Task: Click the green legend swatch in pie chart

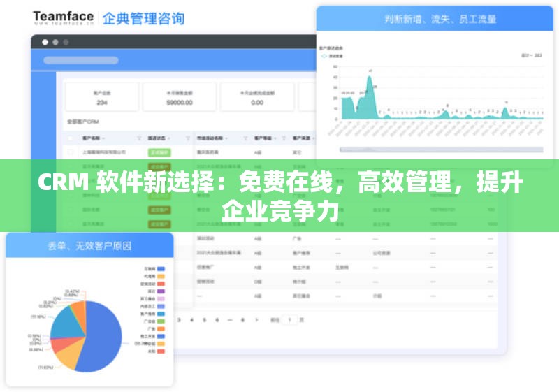Action: (161, 321)
